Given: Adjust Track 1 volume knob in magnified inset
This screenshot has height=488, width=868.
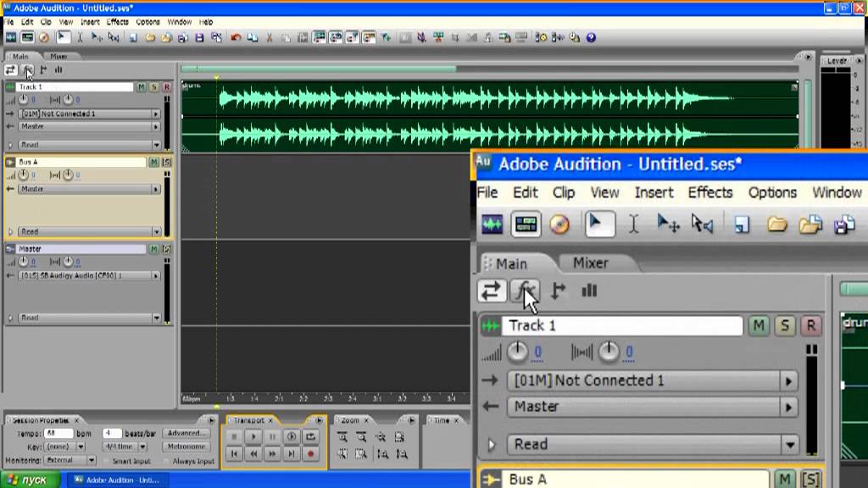Looking at the screenshot, I should pyautogui.click(x=518, y=352).
